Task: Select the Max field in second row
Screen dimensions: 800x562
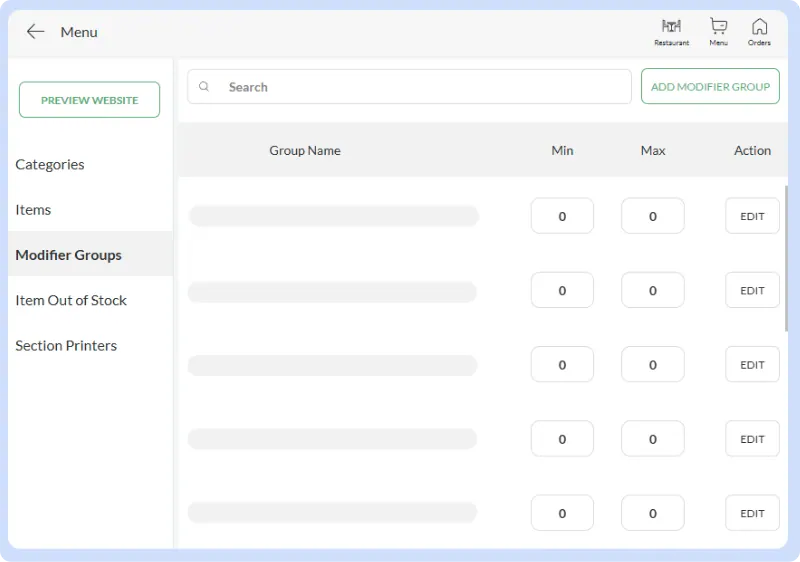Action: [653, 291]
